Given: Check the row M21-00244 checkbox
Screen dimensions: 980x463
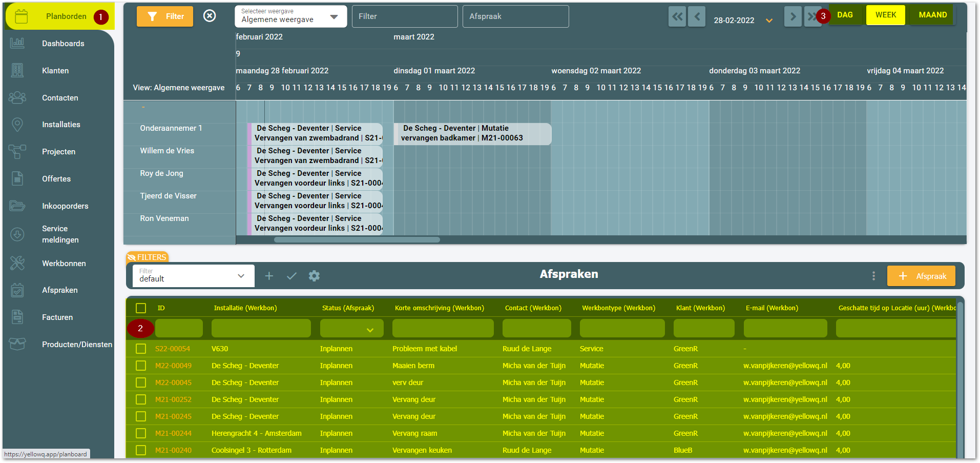Looking at the screenshot, I should click(141, 433).
